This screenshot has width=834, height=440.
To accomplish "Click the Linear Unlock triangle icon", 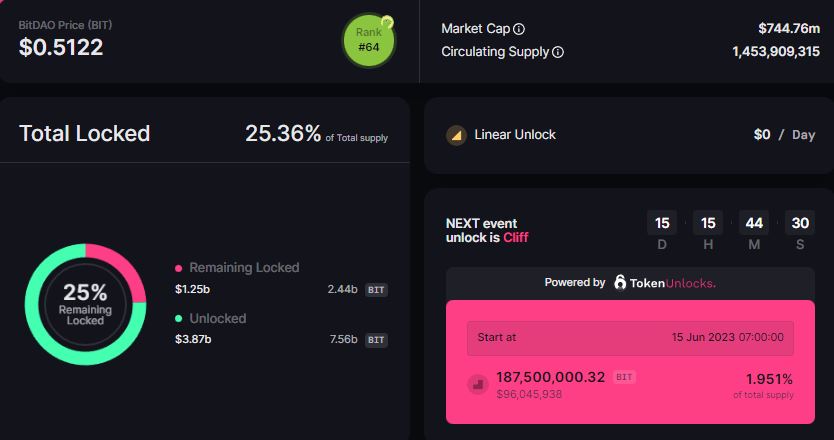I will (x=456, y=135).
